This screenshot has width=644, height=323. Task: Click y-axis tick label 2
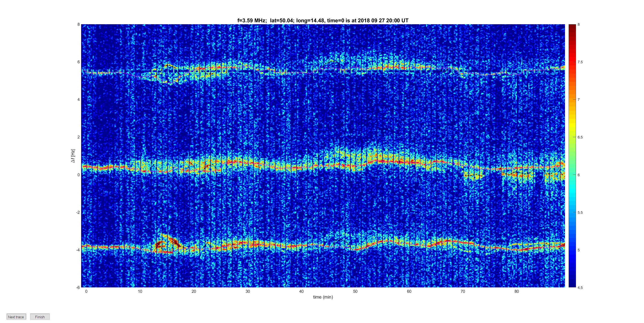click(79, 137)
